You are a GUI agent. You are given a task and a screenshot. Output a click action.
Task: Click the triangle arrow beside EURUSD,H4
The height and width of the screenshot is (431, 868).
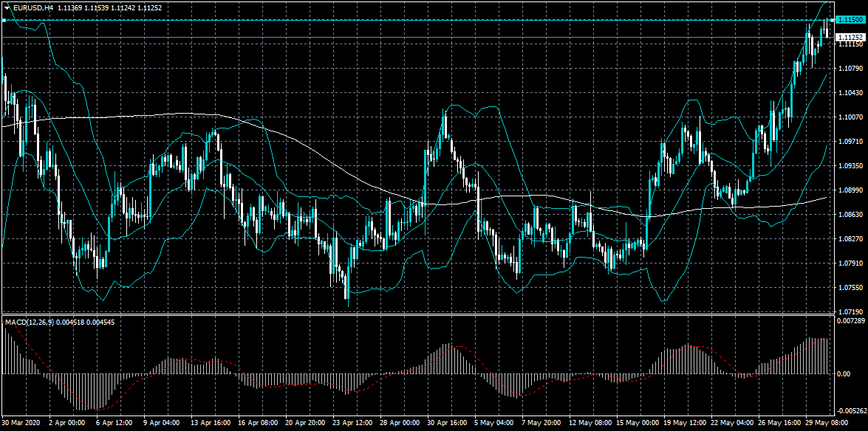point(7,7)
